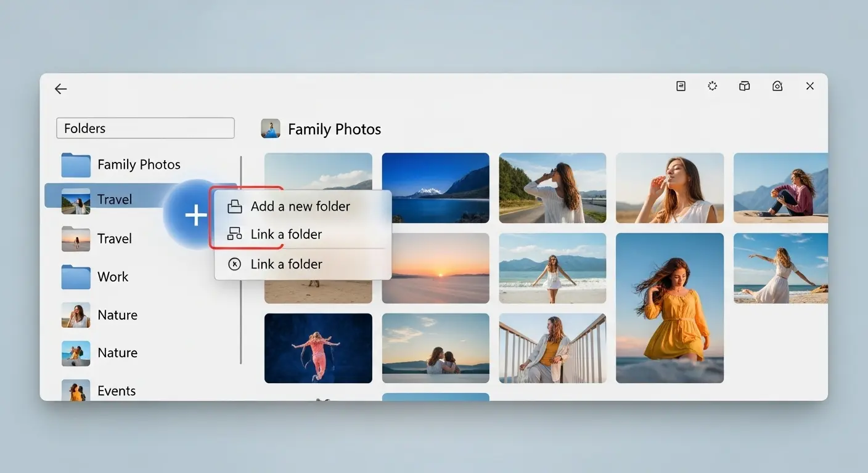Open the Events folder in sidebar
Screen dimensions: 868x473
pyautogui.click(x=116, y=390)
